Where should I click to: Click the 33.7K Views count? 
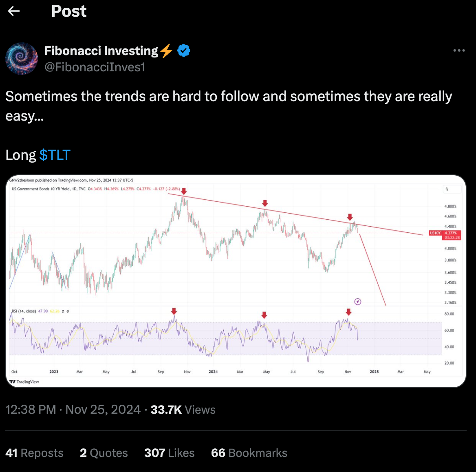[x=183, y=410]
